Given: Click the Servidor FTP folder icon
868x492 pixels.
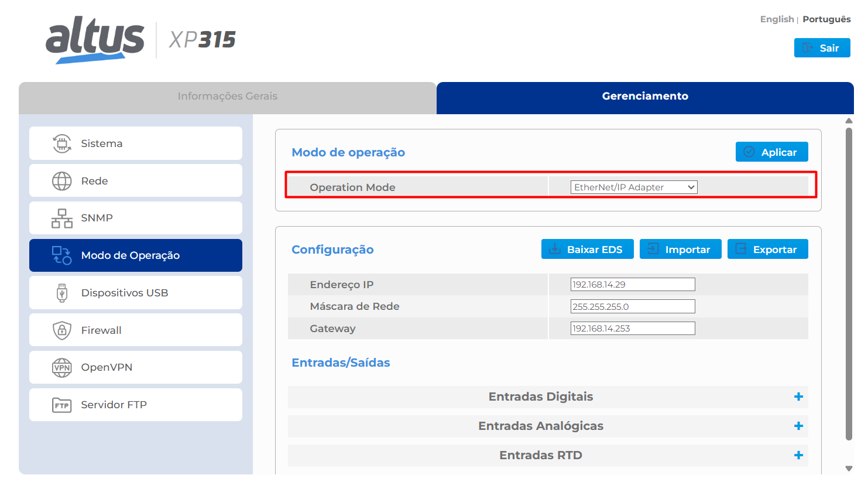Looking at the screenshot, I should point(62,405).
